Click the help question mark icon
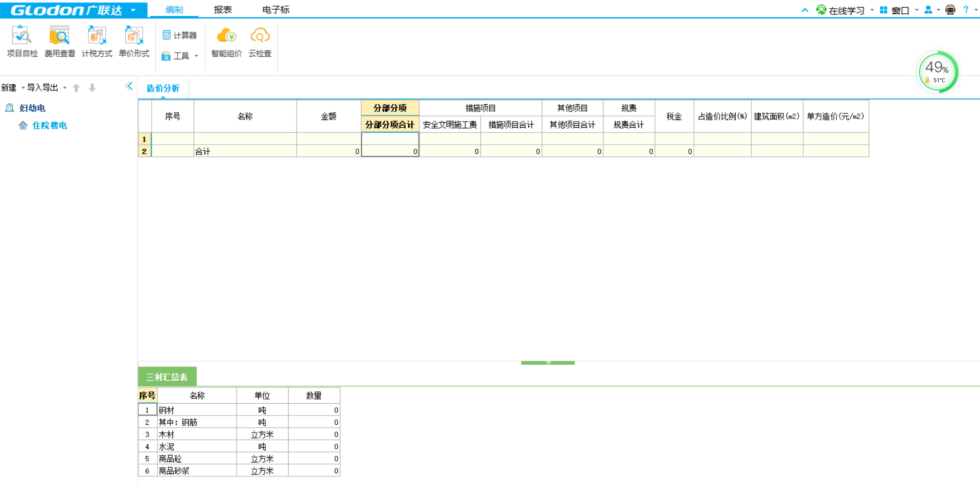This screenshot has height=486, width=980. click(966, 10)
